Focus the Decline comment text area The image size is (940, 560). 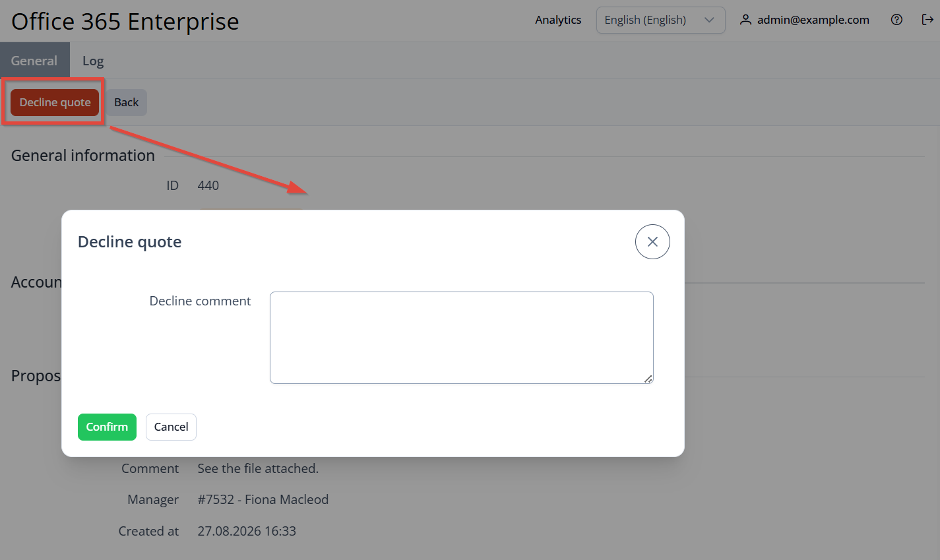(462, 338)
